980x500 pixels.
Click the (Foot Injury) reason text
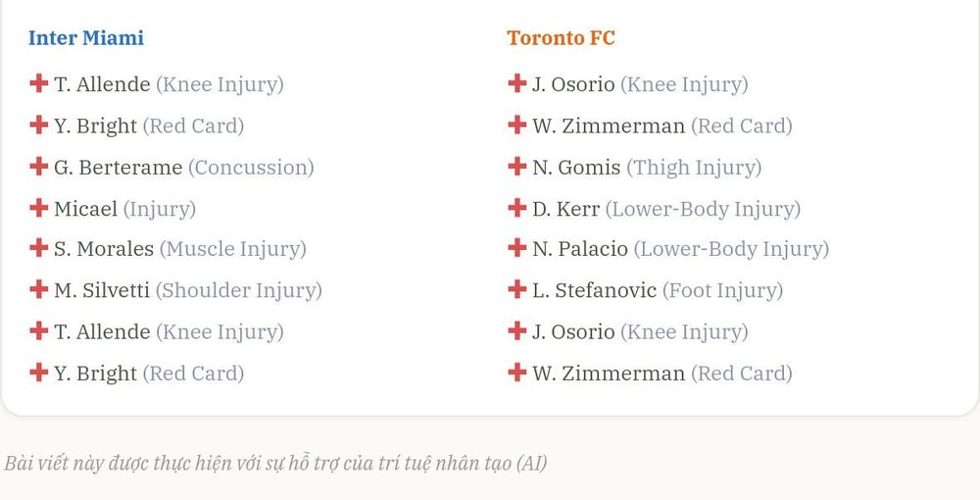(722, 290)
